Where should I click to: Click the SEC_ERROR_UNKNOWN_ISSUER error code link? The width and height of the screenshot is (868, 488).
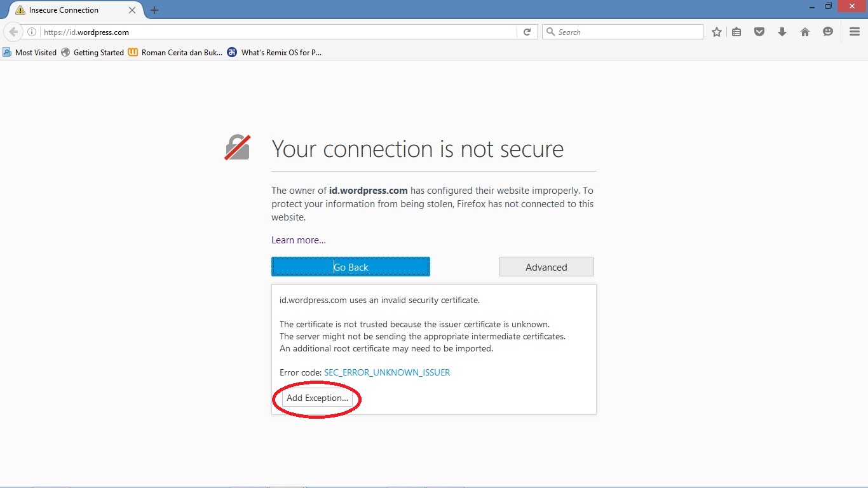click(x=387, y=372)
